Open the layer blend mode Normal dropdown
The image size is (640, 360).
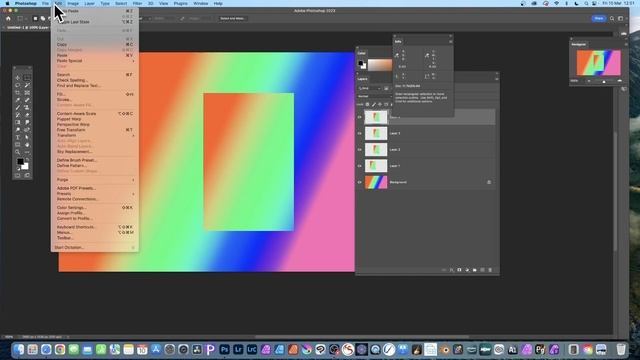pos(374,96)
